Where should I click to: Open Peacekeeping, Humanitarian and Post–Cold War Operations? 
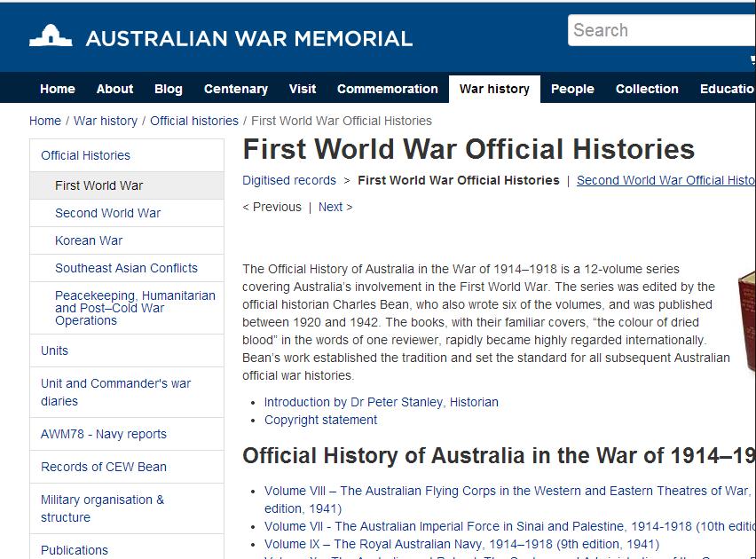(127, 308)
